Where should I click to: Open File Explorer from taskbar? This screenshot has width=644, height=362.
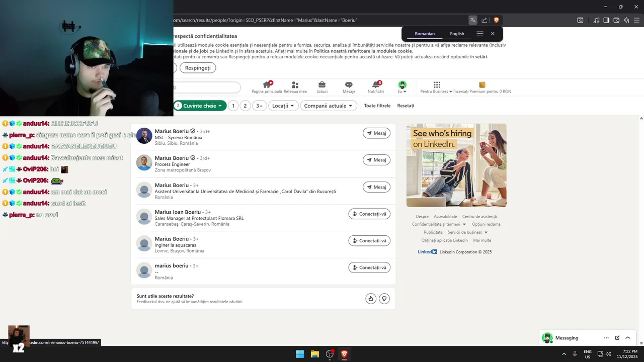(314, 354)
